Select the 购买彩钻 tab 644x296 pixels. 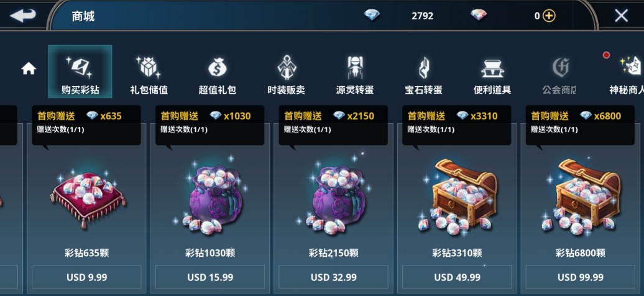(80, 72)
